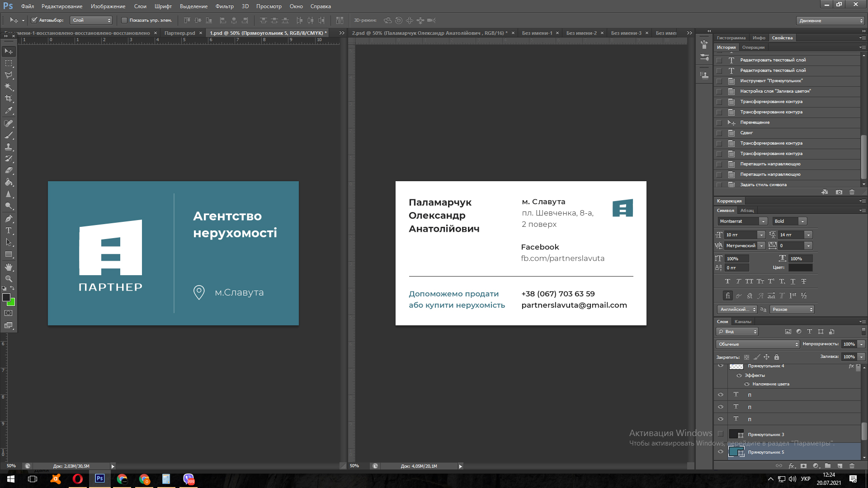
Task: Select history step Перемещение
Action: [787, 122]
